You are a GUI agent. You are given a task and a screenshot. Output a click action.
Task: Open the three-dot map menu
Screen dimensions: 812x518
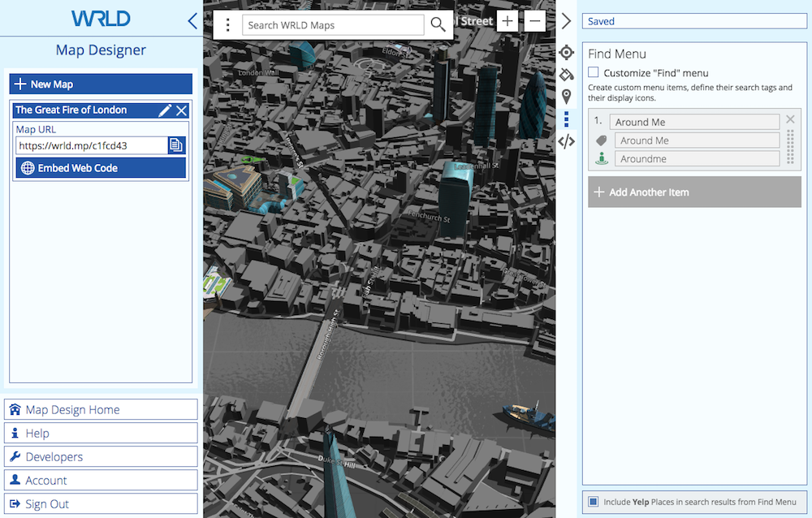click(x=228, y=25)
